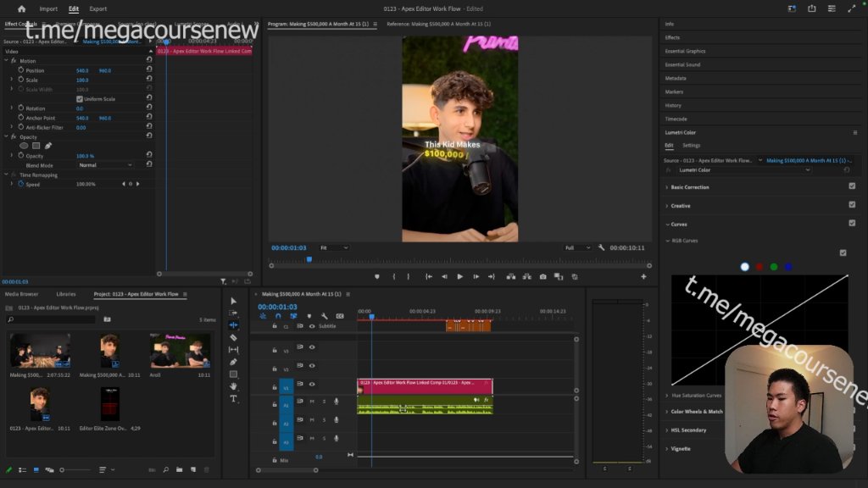Click Mark Out button
The height and width of the screenshot is (488, 868).
click(x=409, y=277)
